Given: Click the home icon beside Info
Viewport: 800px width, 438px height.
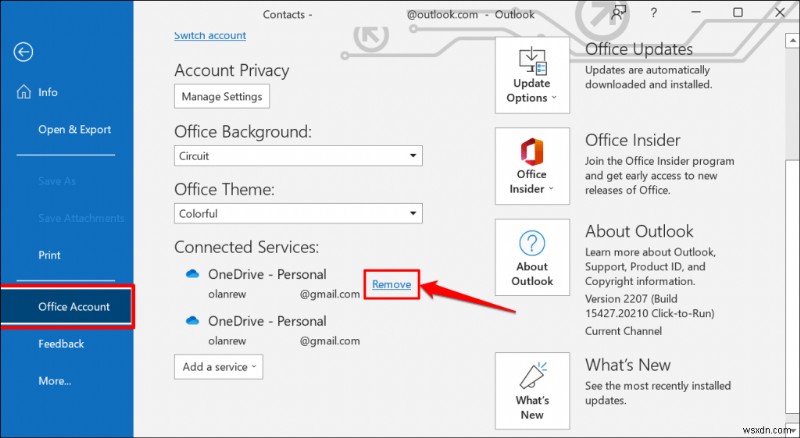Looking at the screenshot, I should (x=23, y=92).
